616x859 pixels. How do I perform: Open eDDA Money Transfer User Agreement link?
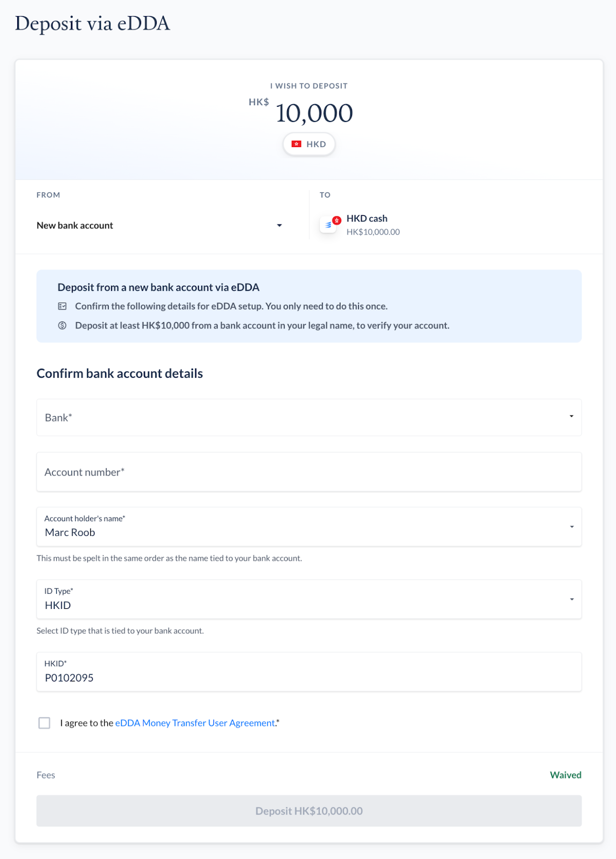[195, 723]
